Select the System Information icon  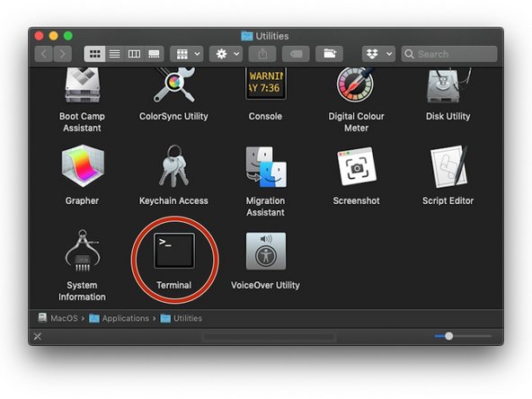[83, 251]
